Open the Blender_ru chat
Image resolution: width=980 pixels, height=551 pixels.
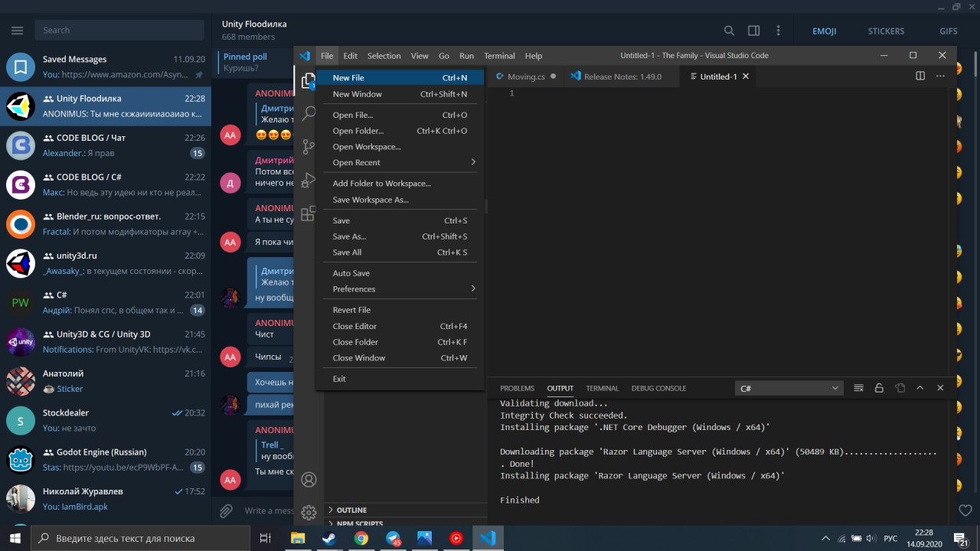(105, 223)
